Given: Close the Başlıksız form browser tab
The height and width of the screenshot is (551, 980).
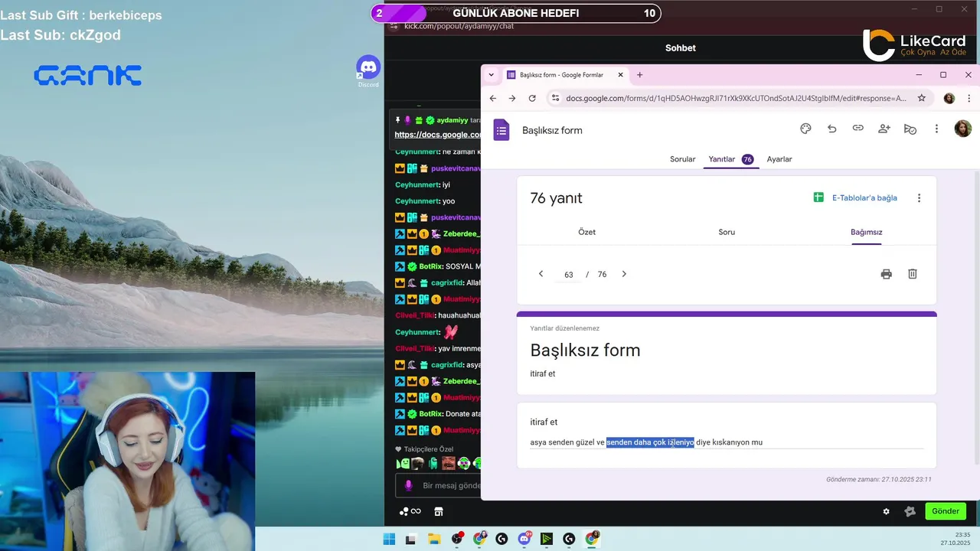Looking at the screenshot, I should point(620,75).
